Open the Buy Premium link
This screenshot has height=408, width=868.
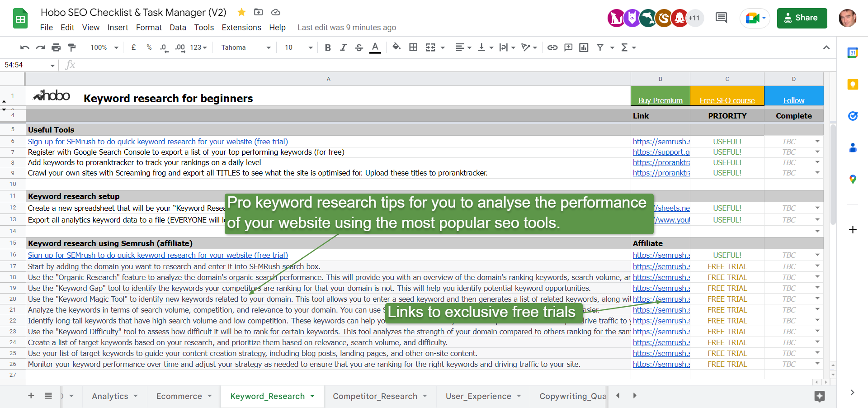pyautogui.click(x=660, y=100)
